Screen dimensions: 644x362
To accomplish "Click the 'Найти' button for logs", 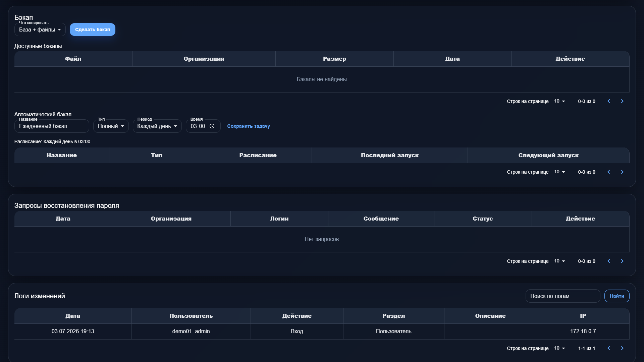I will click(x=617, y=296).
